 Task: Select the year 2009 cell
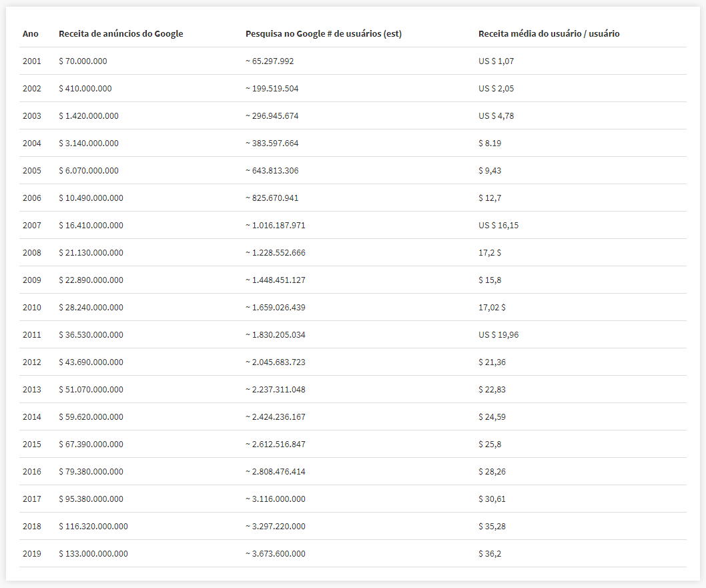[32, 280]
